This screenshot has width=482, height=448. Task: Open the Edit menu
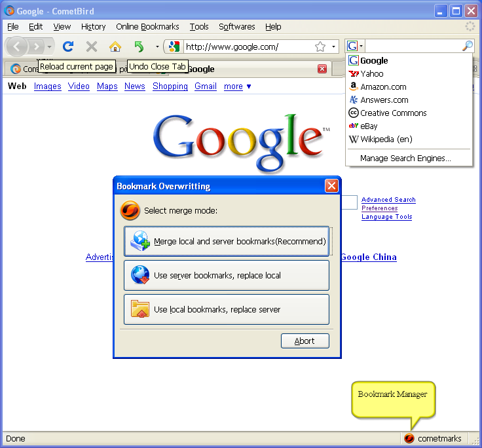35,27
